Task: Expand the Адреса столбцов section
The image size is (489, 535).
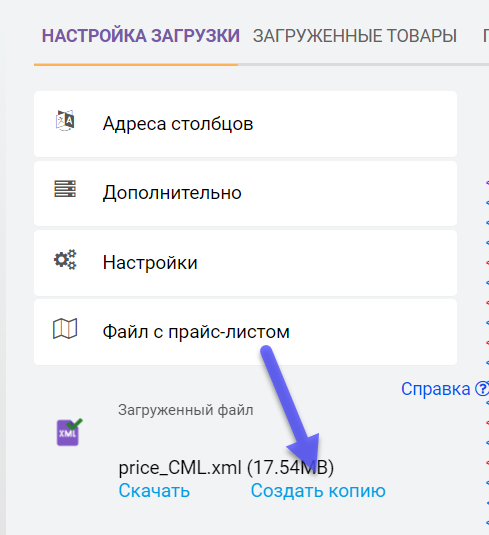Action: coord(245,124)
